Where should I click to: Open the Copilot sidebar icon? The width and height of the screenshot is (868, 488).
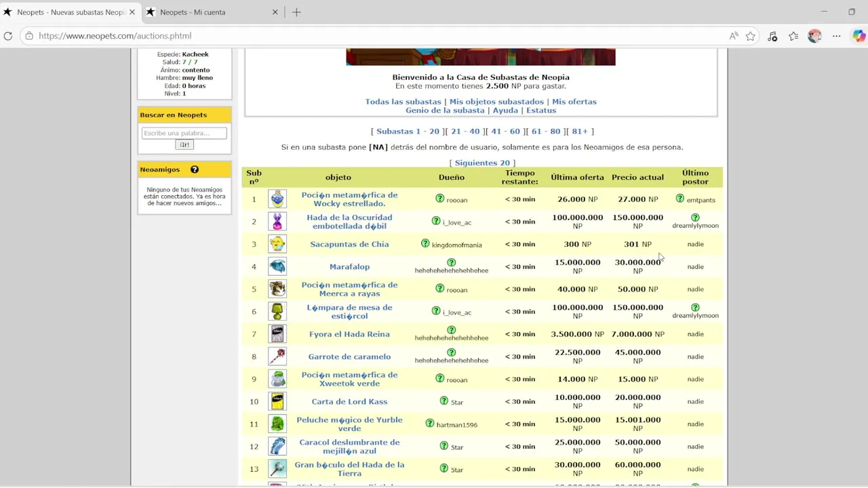(x=859, y=36)
